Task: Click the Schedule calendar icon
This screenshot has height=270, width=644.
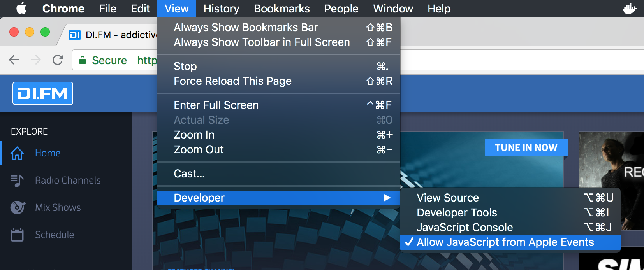Action: pos(17,235)
